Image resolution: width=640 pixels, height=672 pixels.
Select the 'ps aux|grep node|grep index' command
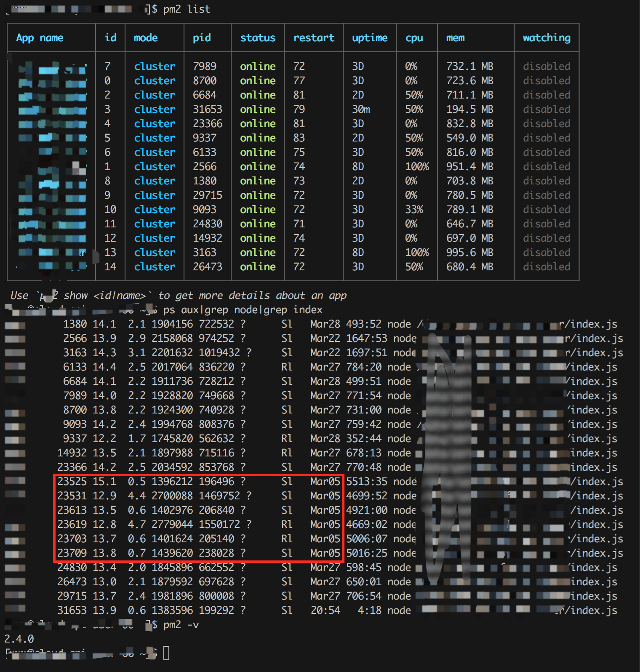pos(243,310)
